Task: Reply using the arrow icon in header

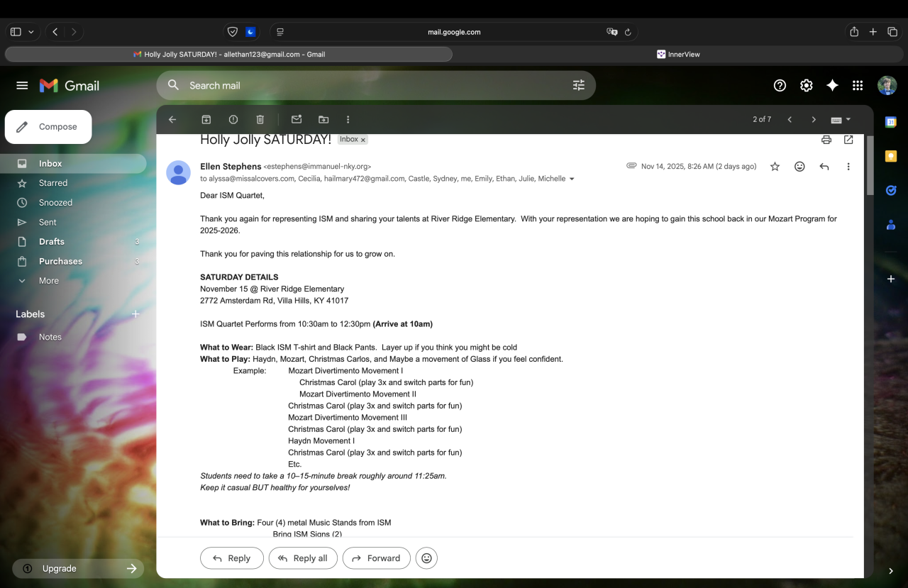Action: click(x=824, y=167)
